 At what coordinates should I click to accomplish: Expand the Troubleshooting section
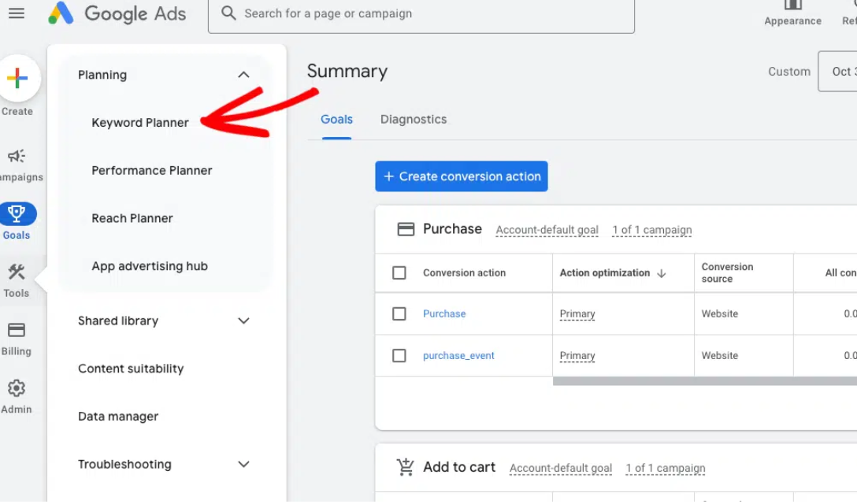pyautogui.click(x=243, y=465)
